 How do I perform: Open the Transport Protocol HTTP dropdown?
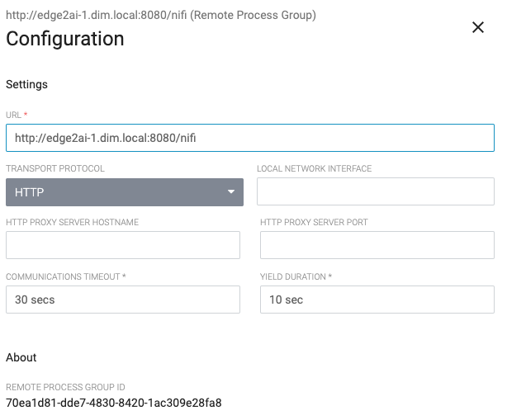(x=124, y=192)
